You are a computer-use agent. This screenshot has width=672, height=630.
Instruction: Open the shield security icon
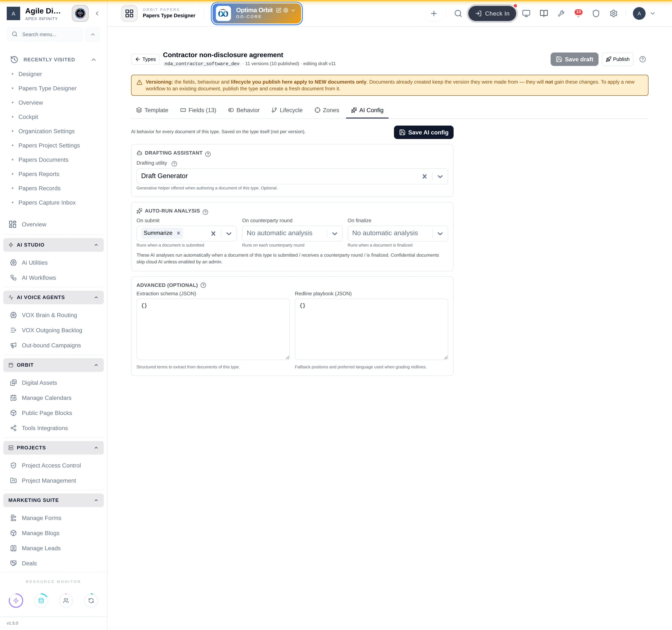596,13
